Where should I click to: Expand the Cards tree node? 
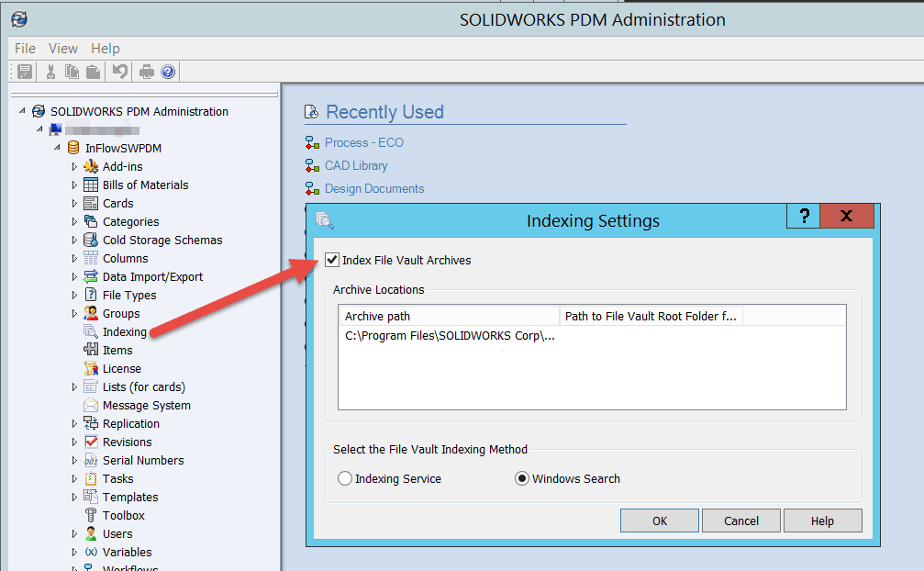74,203
